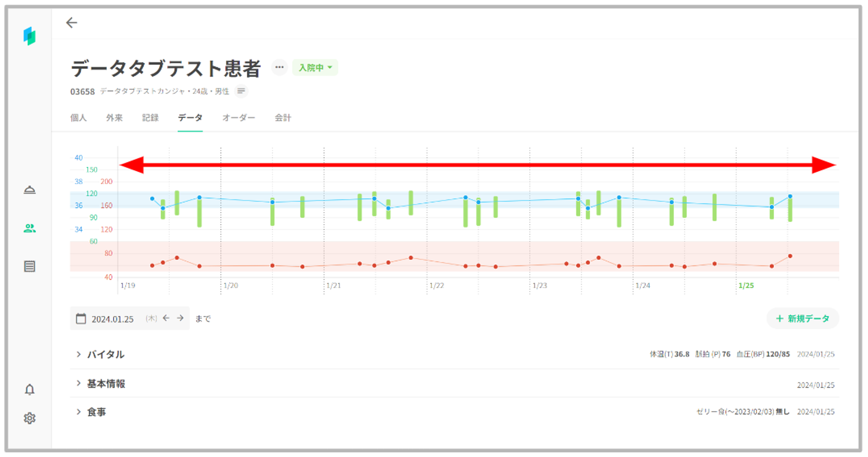Click the patient kana name データタブテストカンジャ
The width and height of the screenshot is (868, 457).
click(142, 91)
